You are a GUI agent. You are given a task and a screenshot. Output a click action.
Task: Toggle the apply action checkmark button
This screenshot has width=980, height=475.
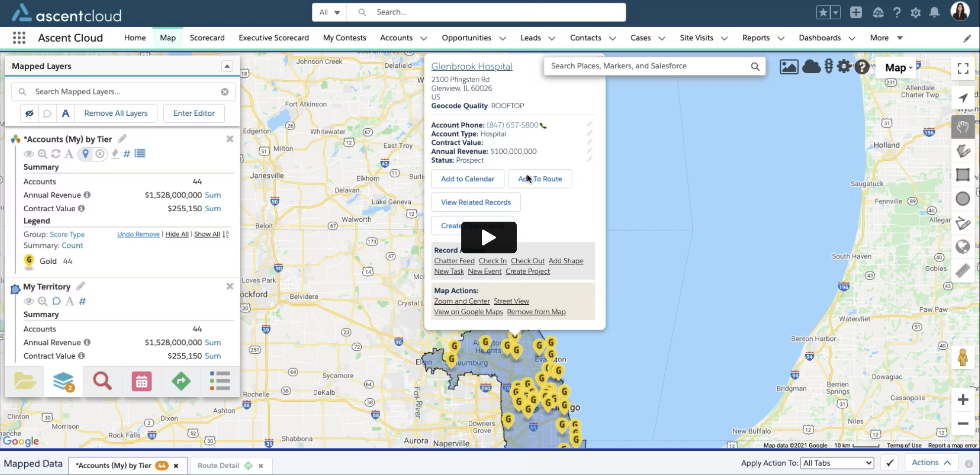click(x=890, y=463)
